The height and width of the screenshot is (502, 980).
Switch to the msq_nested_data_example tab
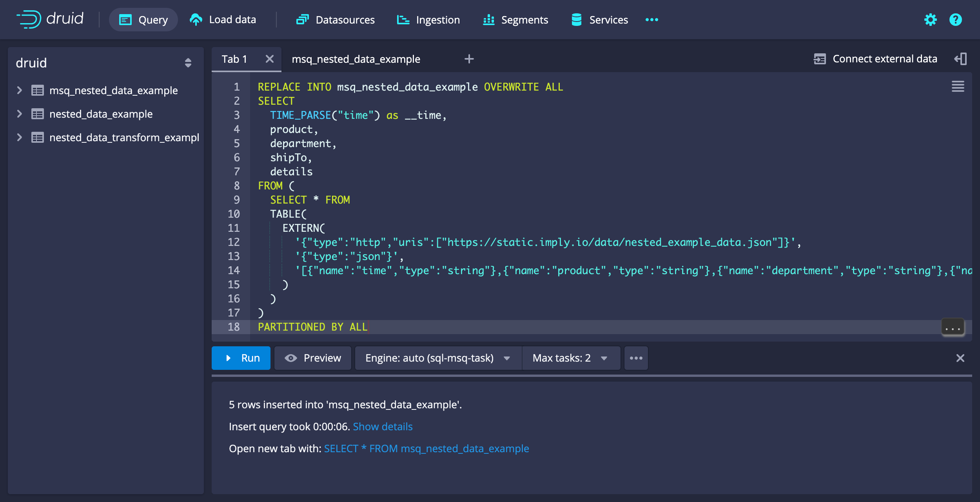pyautogui.click(x=356, y=59)
